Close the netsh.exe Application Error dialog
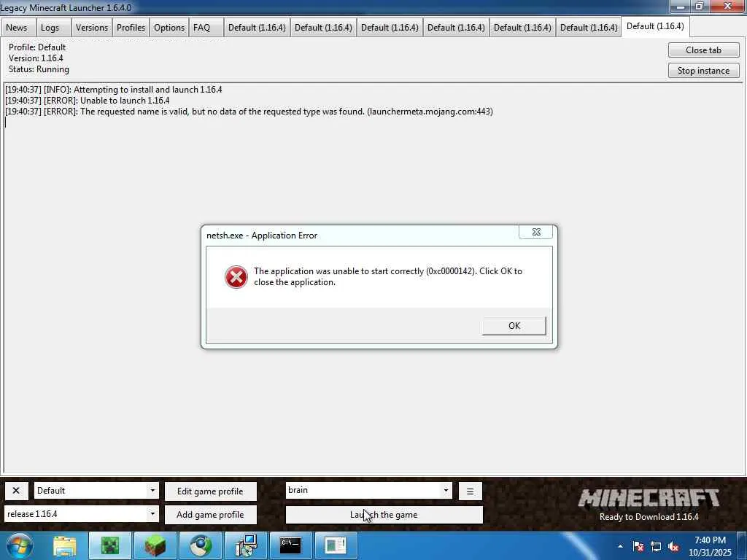The height and width of the screenshot is (560, 747). (536, 232)
